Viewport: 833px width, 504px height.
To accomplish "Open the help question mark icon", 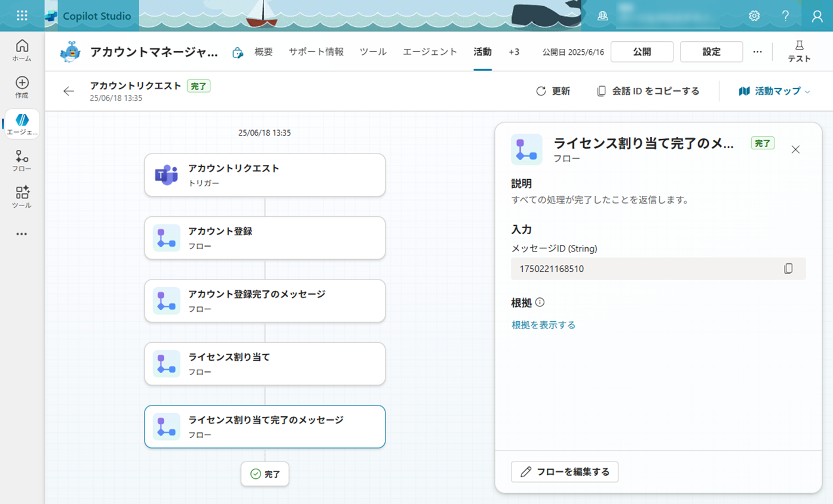I will (785, 16).
